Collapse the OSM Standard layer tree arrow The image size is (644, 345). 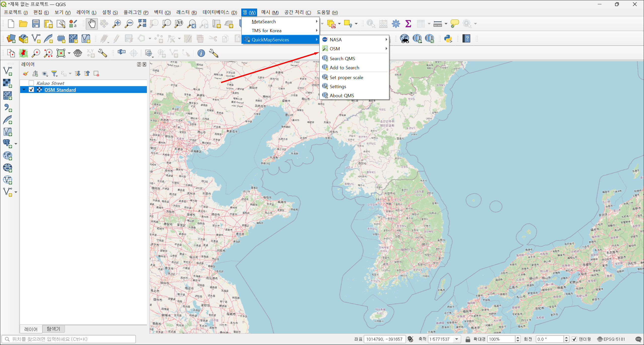[24, 90]
